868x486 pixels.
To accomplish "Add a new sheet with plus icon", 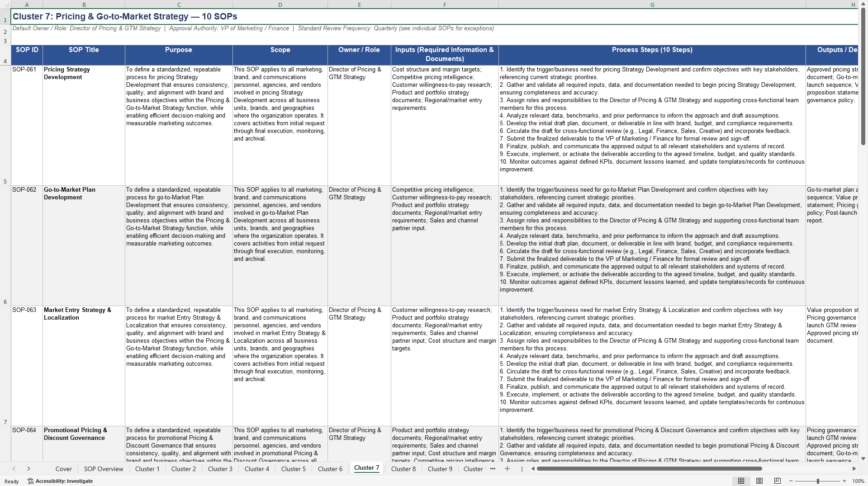I will coord(507,469).
